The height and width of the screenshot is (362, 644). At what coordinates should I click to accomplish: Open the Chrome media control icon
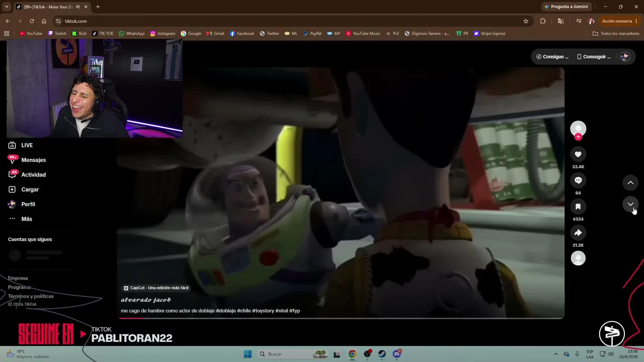click(x=579, y=21)
